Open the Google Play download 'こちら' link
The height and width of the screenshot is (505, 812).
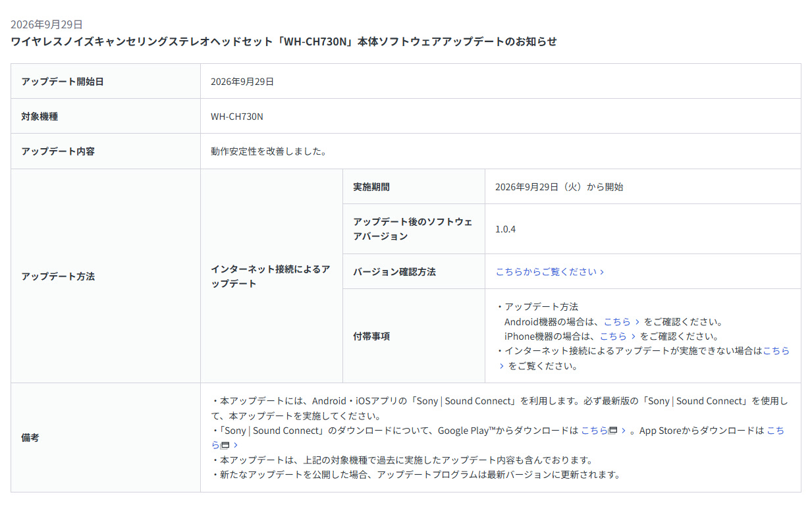pos(603,431)
